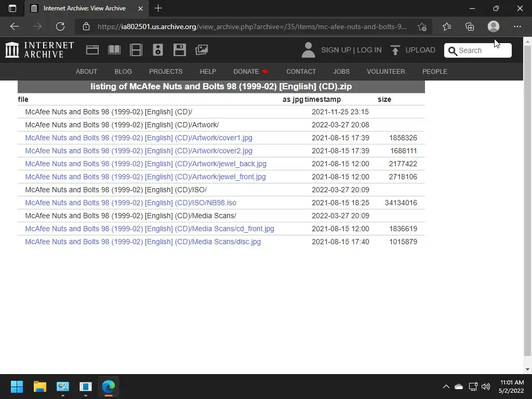
Task: Open the JOBS menu item
Action: pyautogui.click(x=341, y=72)
